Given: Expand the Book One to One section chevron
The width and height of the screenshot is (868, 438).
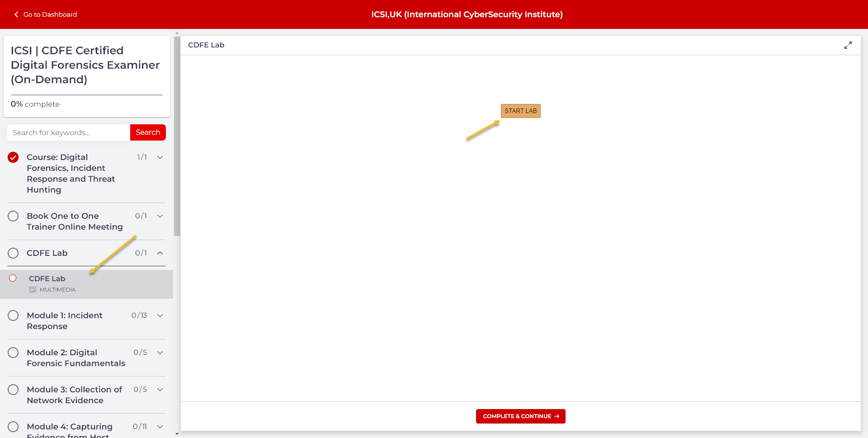Looking at the screenshot, I should (x=160, y=216).
